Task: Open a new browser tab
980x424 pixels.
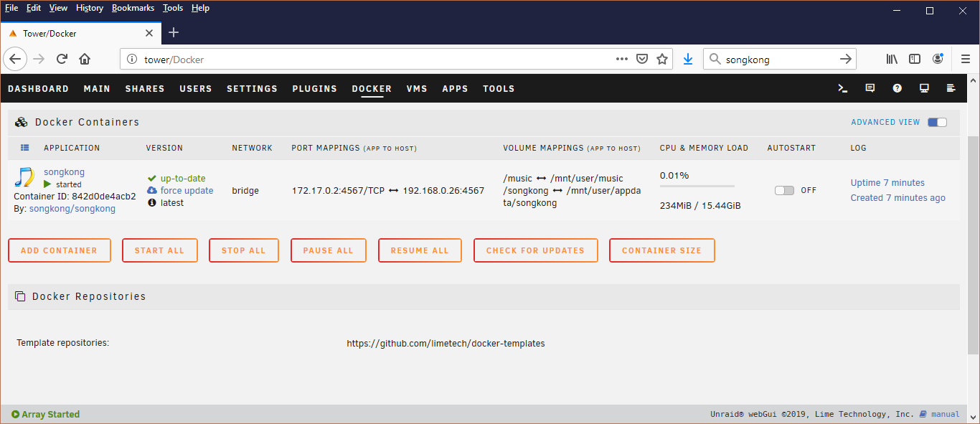Action: point(174,32)
